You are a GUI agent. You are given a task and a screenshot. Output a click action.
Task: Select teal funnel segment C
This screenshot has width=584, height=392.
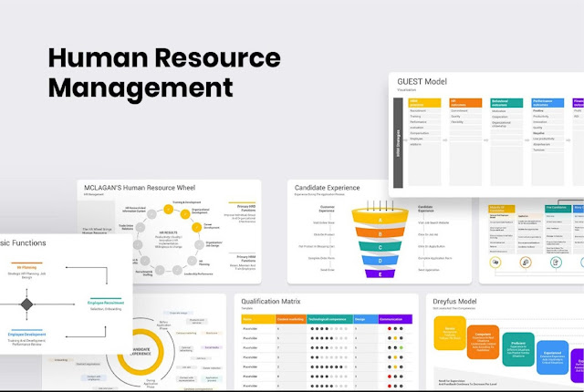(380, 246)
